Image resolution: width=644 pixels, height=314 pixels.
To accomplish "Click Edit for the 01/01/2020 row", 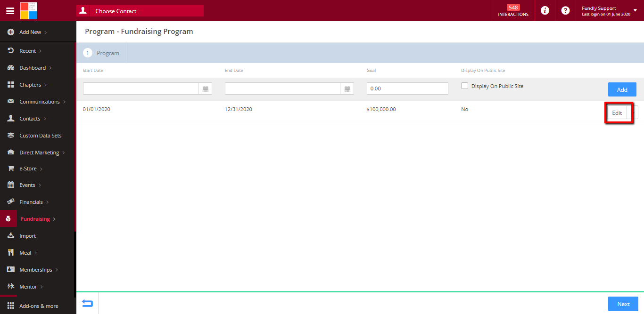I will (617, 113).
